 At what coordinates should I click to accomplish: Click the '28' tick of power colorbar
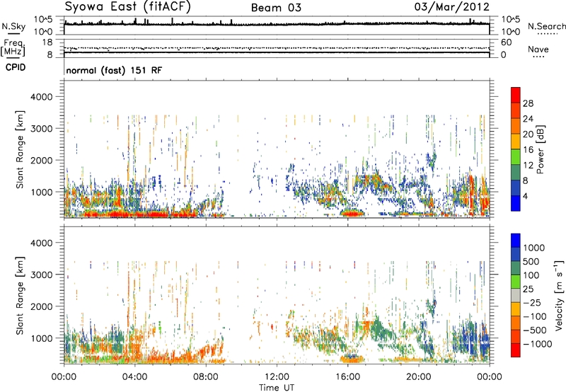[528, 103]
